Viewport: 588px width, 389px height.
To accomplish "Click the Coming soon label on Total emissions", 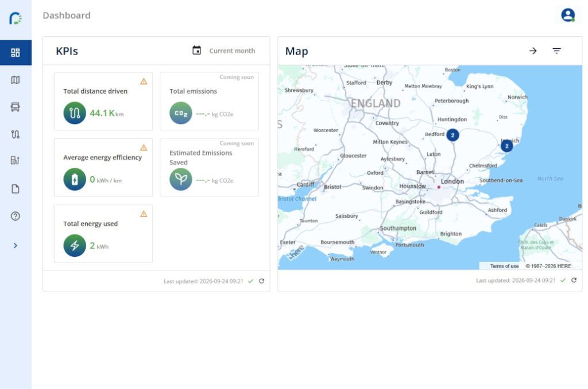I will pyautogui.click(x=237, y=77).
